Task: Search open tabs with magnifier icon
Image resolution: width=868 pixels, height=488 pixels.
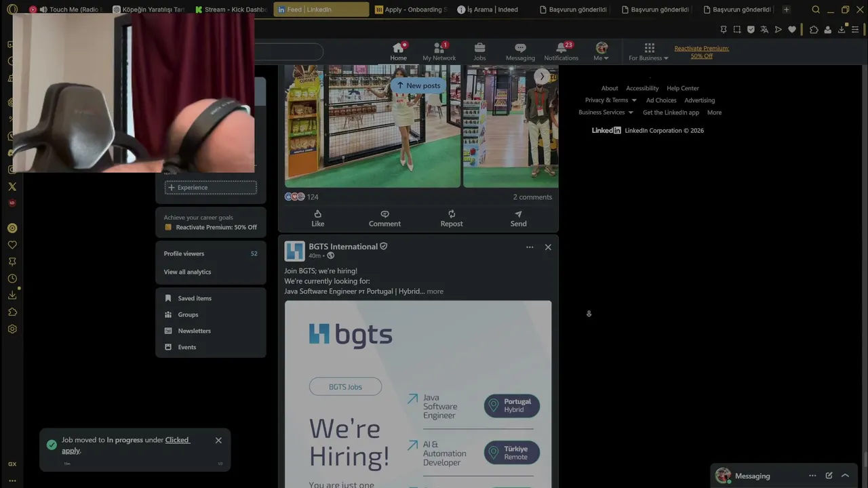Action: (x=816, y=9)
